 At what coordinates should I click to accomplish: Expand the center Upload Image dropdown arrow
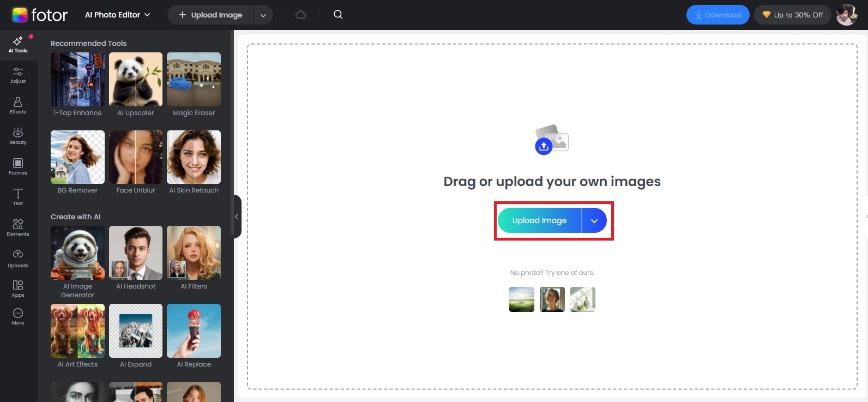click(594, 220)
